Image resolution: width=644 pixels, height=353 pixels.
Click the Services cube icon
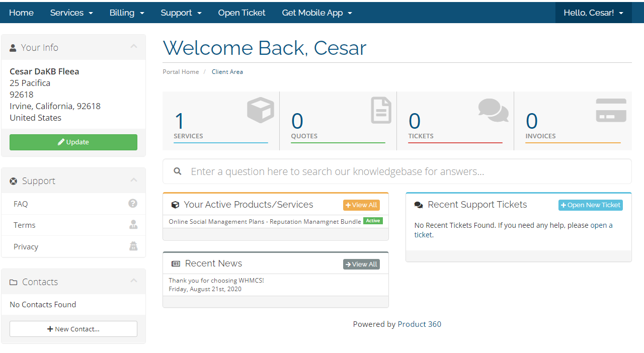[x=261, y=110]
